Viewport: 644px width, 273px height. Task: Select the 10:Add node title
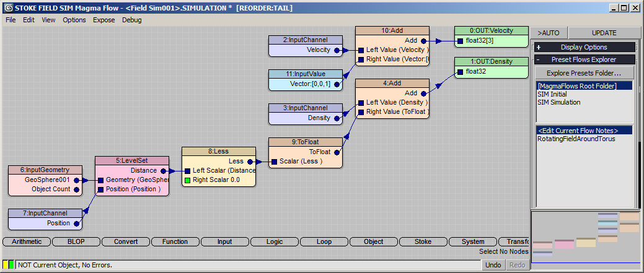[x=392, y=31]
